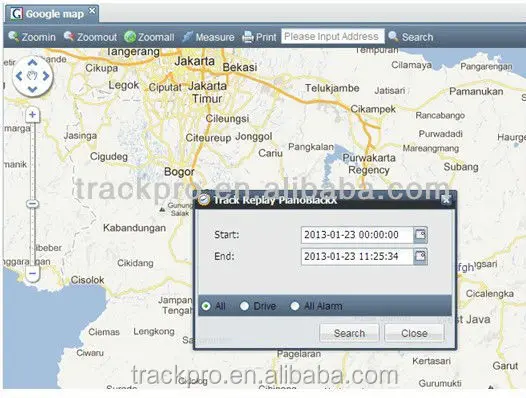The width and height of the screenshot is (526, 398).
Task: Click the Print toolbar button
Action: click(259, 37)
